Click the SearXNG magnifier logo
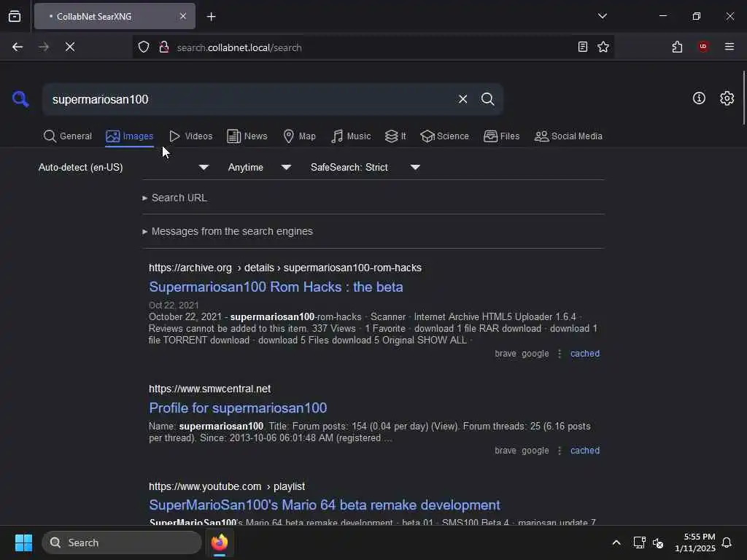 click(20, 99)
